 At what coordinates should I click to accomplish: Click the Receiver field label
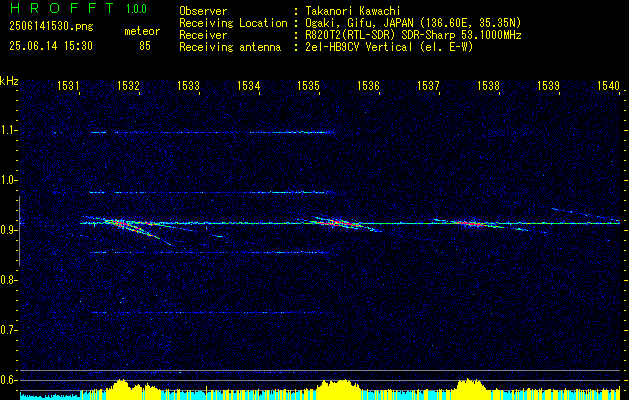point(203,35)
